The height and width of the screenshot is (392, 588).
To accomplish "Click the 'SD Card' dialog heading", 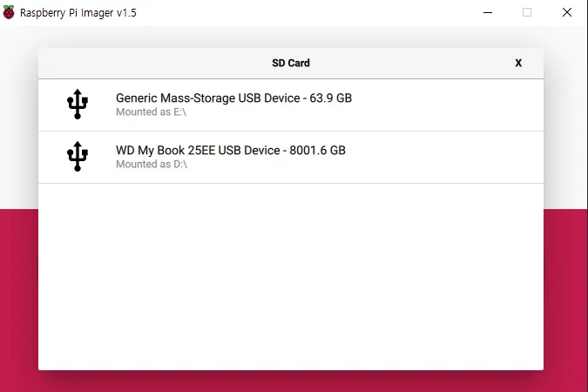I will 291,63.
